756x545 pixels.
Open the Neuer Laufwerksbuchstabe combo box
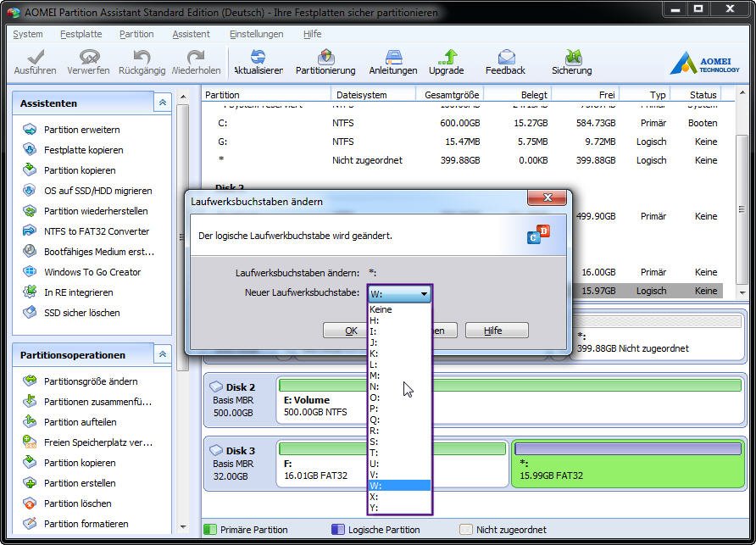click(399, 294)
